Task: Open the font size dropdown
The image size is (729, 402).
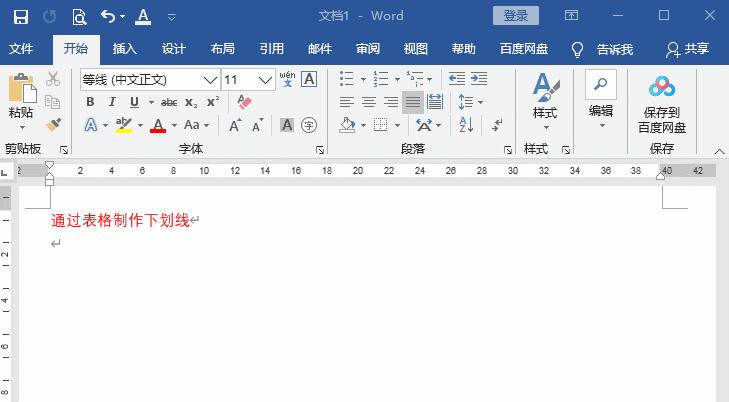Action: click(x=265, y=80)
